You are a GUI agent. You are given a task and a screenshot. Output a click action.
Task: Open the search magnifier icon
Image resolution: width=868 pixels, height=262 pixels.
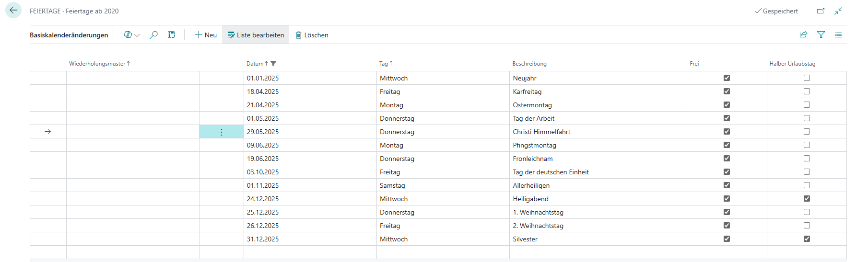pyautogui.click(x=154, y=35)
